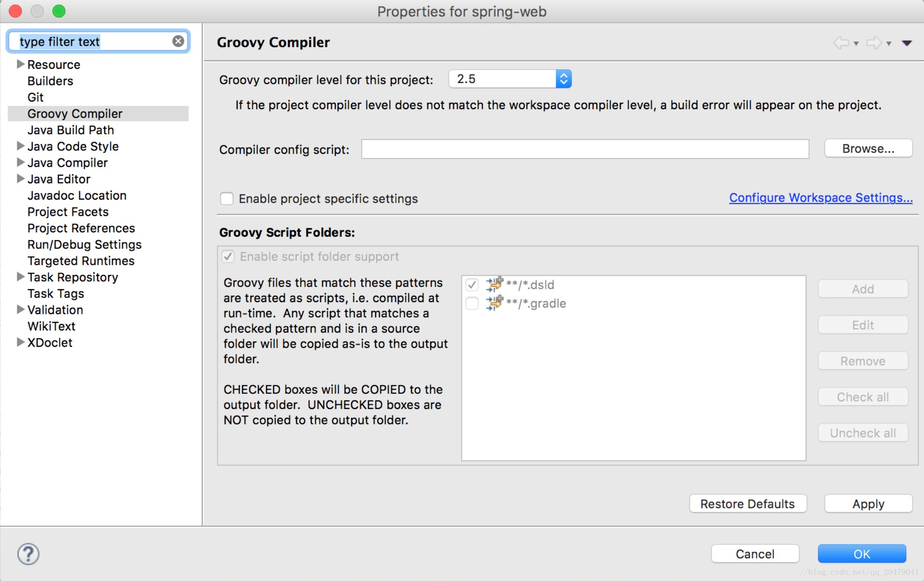Select Java Build Path in sidebar
The width and height of the screenshot is (924, 581).
(x=70, y=130)
